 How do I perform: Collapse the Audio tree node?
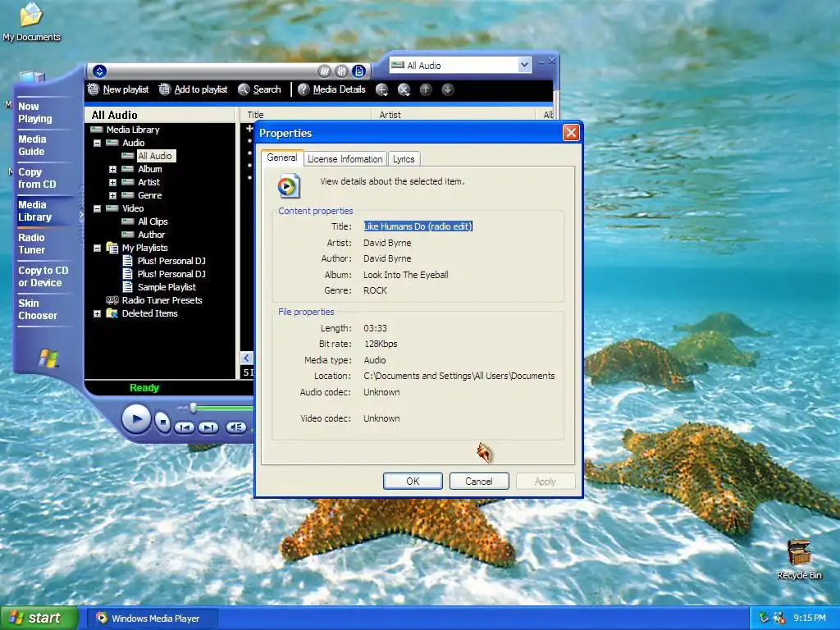[x=97, y=143]
